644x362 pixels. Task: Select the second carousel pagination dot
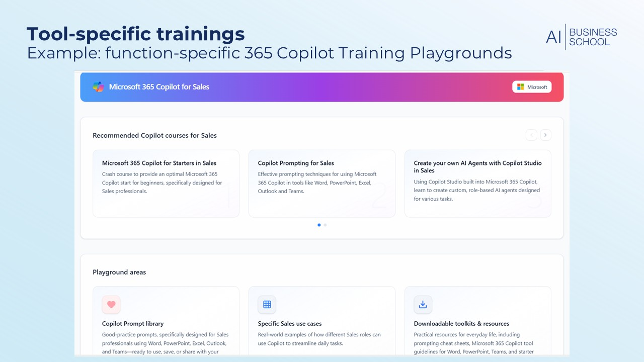coord(325,225)
